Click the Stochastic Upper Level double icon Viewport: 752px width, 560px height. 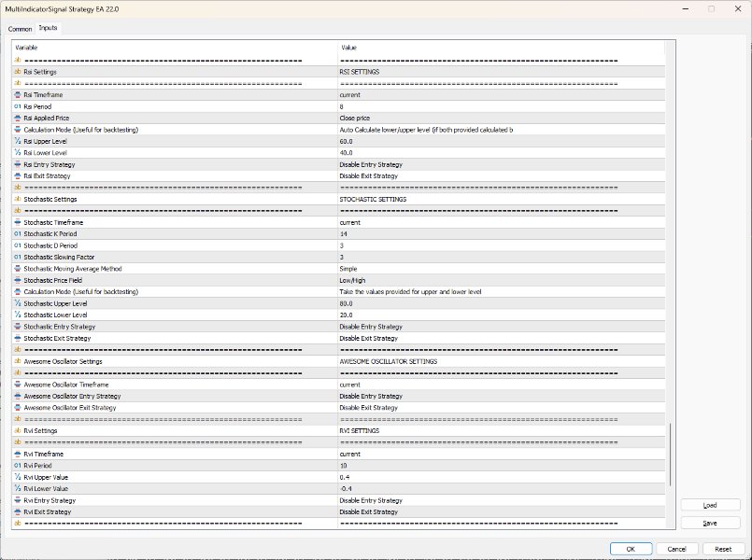[x=18, y=303]
